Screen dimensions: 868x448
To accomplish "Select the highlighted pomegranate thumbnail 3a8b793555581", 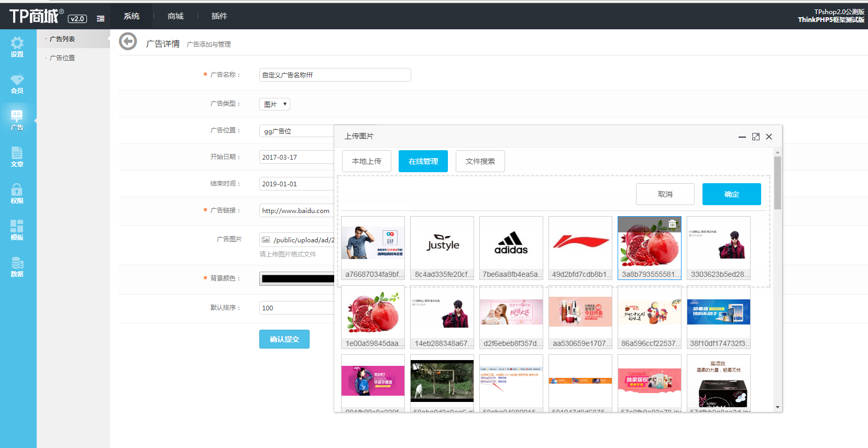I will pyautogui.click(x=650, y=248).
